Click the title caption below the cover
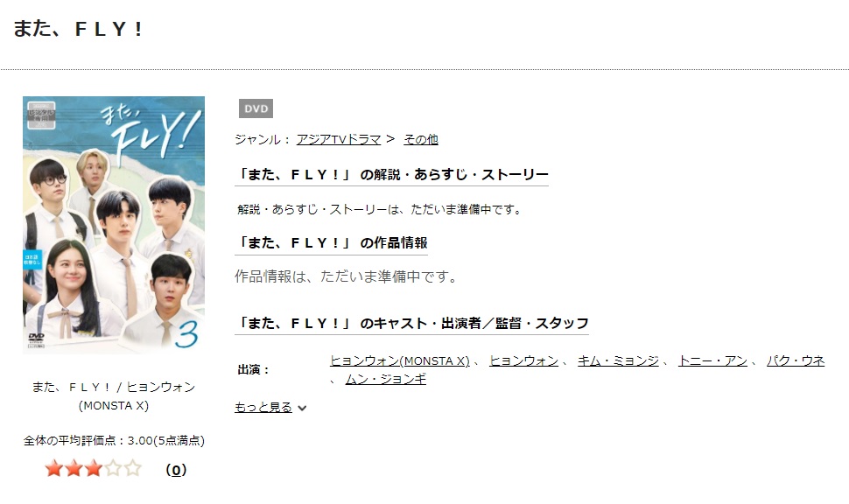 coord(114,396)
